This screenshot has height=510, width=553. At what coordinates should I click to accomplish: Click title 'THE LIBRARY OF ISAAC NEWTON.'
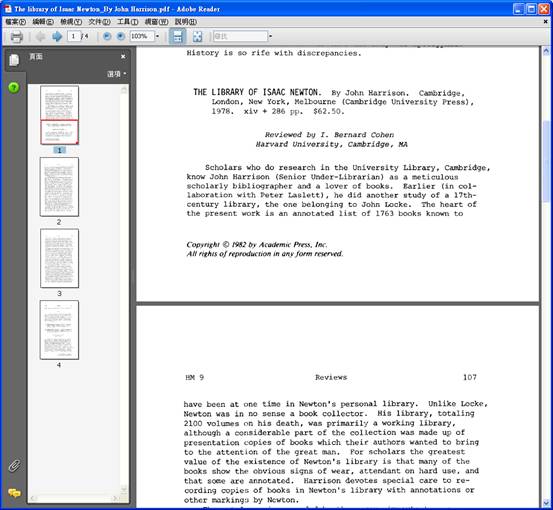pyautogui.click(x=257, y=92)
